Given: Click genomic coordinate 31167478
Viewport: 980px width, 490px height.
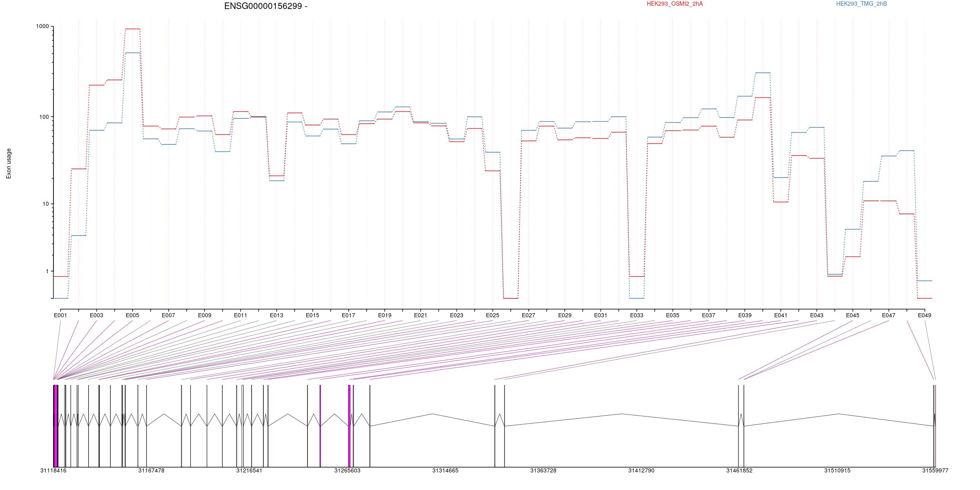Looking at the screenshot, I should [x=151, y=470].
